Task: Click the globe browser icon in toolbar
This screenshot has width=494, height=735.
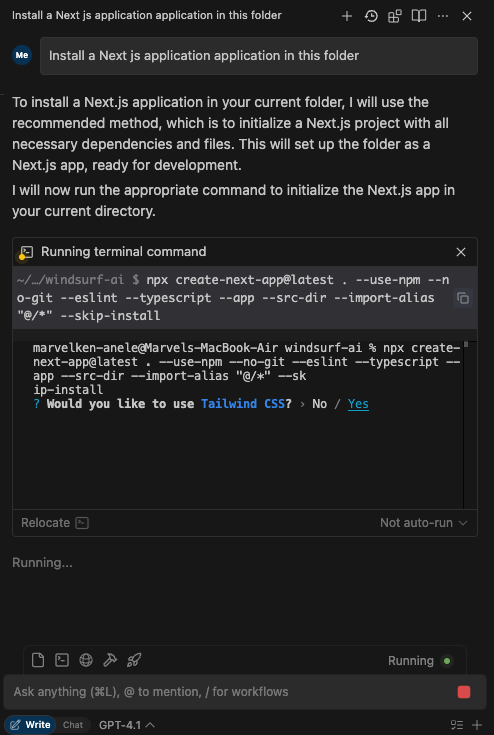Action: click(86, 660)
